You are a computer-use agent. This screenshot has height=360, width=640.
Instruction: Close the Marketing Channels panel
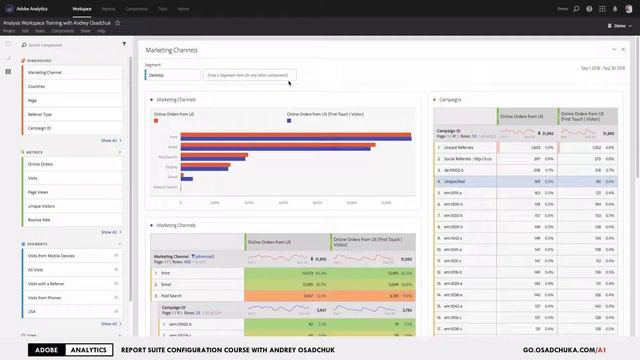[623, 49]
